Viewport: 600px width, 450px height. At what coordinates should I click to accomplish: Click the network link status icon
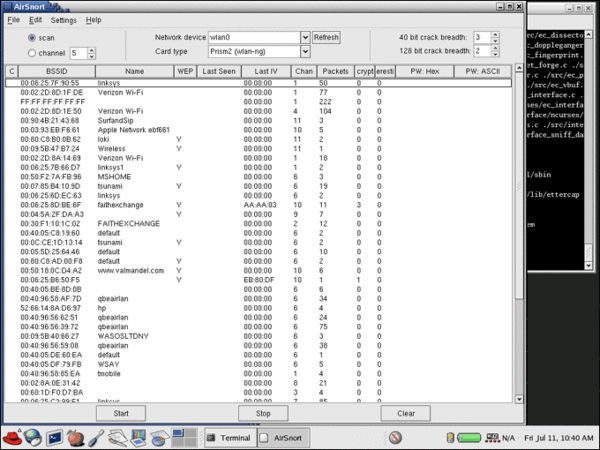492,437
